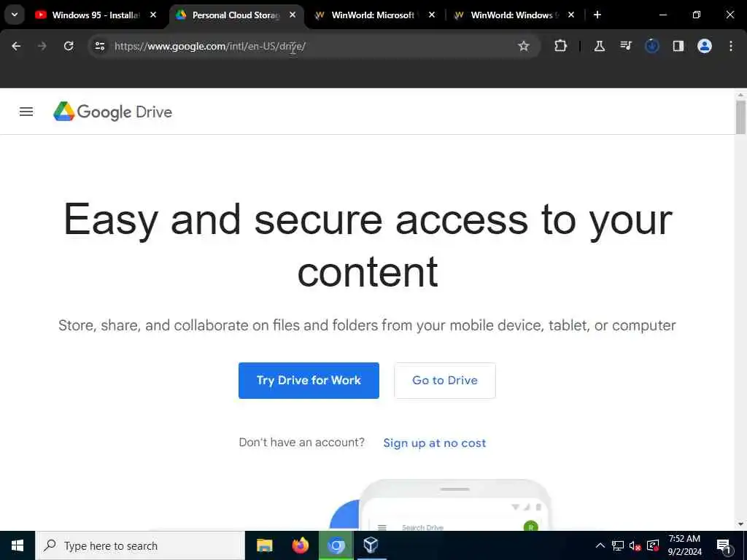Click the Google Drive logo

[x=112, y=112]
